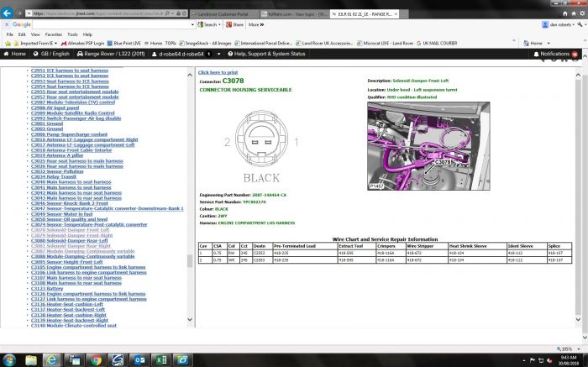Click the connector list scrollbar down arrow
Screen dimensions: 588x367
[190, 319]
